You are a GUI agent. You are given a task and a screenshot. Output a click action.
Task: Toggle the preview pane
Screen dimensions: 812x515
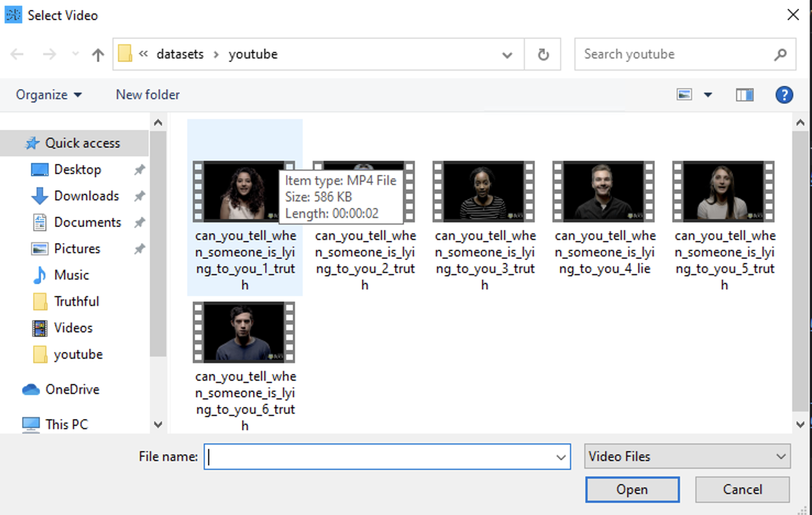(744, 94)
